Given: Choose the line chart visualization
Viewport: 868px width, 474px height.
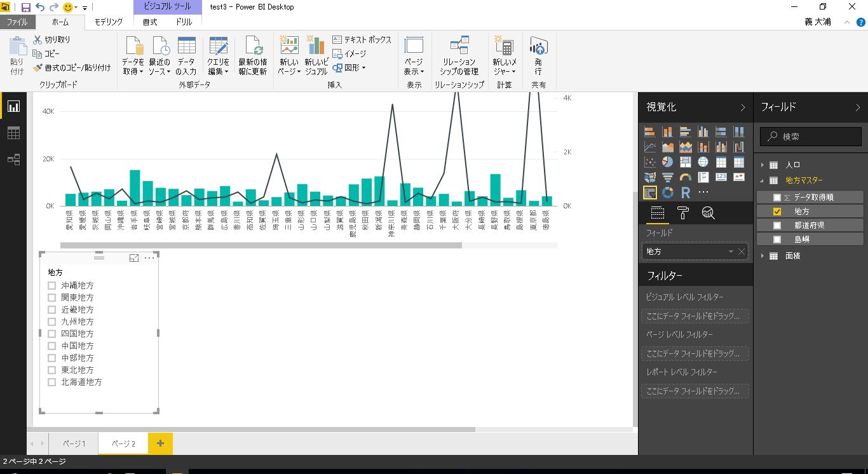Looking at the screenshot, I should pos(650,147).
